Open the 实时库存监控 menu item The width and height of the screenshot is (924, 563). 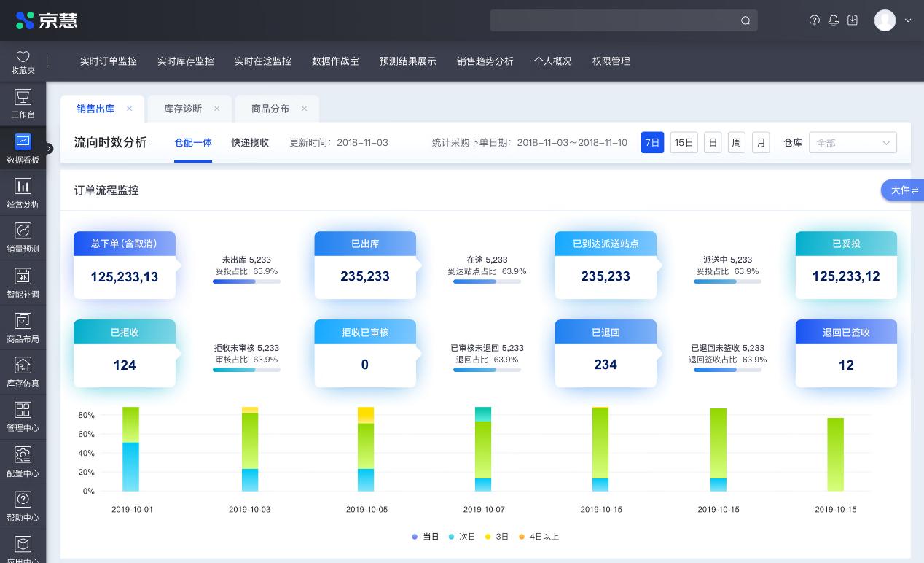tap(186, 61)
